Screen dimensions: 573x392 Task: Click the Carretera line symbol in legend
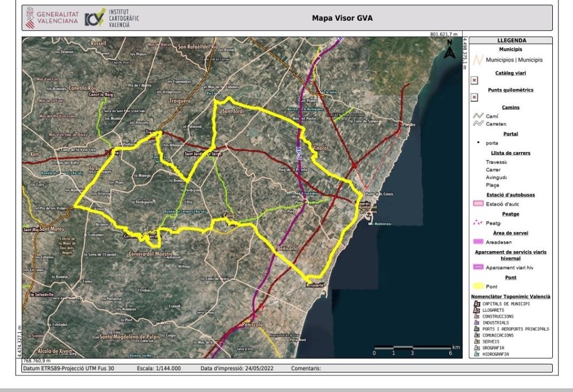point(477,124)
